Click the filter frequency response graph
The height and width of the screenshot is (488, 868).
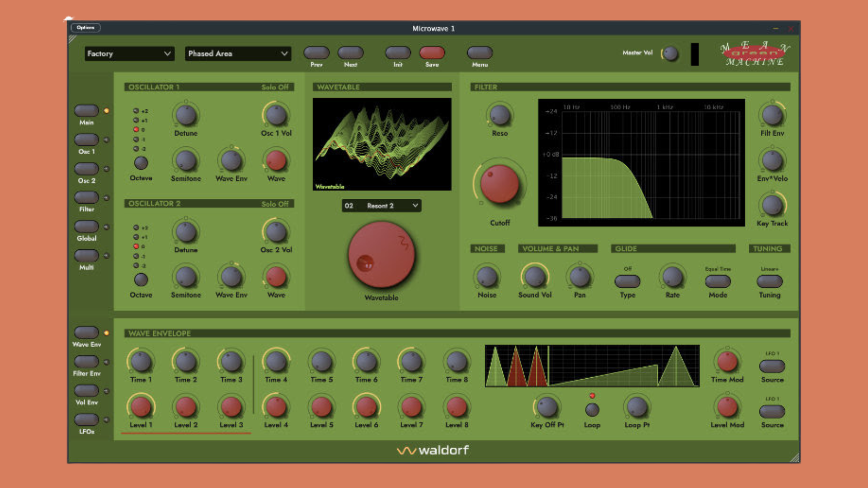point(641,163)
